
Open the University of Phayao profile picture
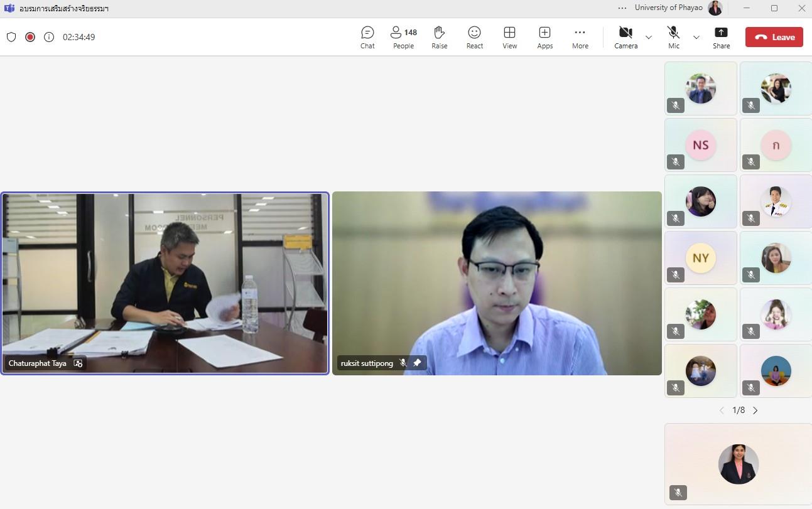[715, 8]
